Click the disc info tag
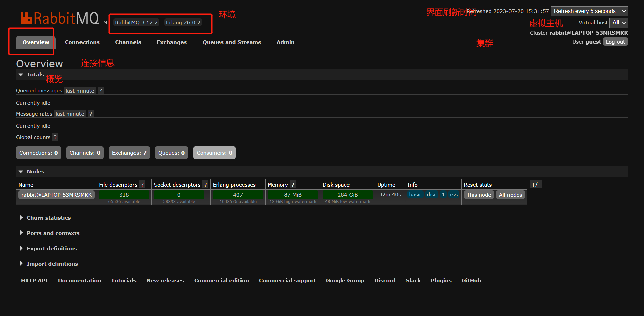This screenshot has height=316, width=644. click(x=432, y=194)
